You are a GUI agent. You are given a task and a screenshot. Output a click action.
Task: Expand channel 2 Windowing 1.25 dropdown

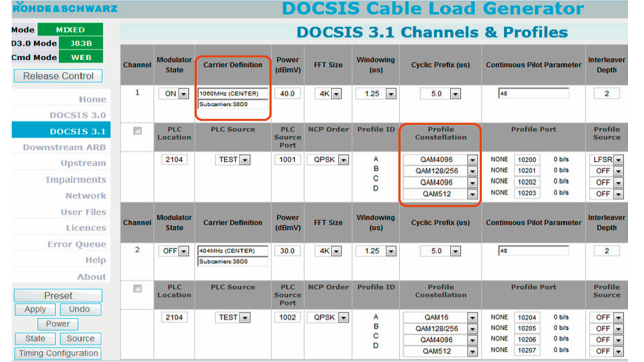coord(376,251)
